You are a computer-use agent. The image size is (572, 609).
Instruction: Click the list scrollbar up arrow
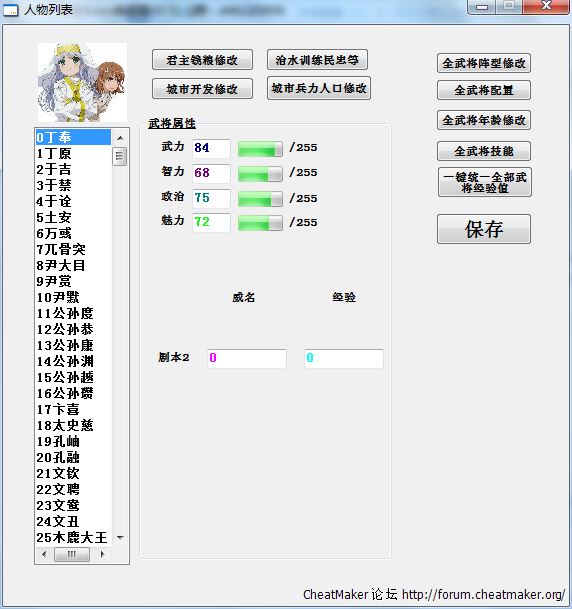120,138
